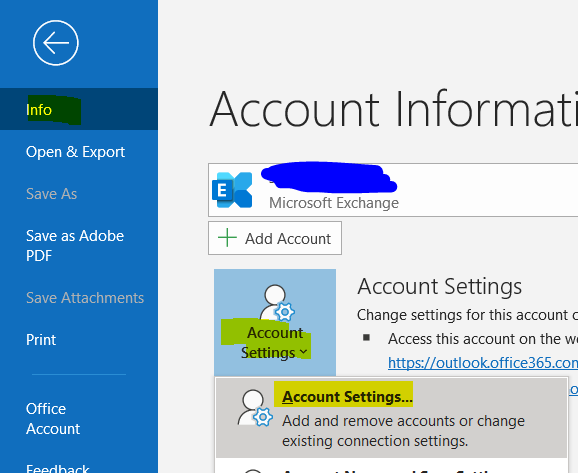Click the Microsoft Exchange logo icon
The height and width of the screenshot is (473, 578).
coord(233,190)
